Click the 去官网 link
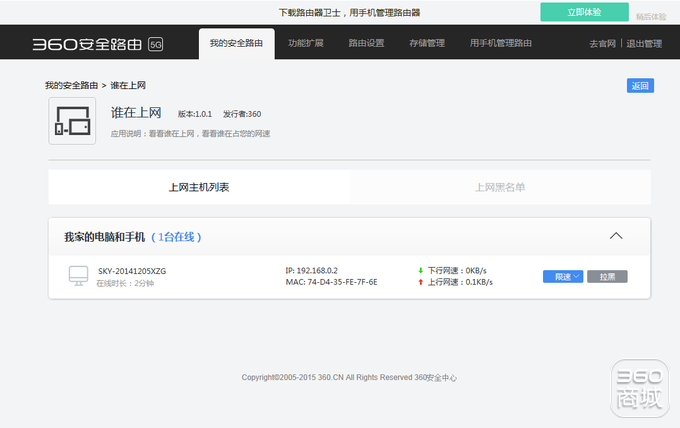The image size is (680, 428). (602, 44)
